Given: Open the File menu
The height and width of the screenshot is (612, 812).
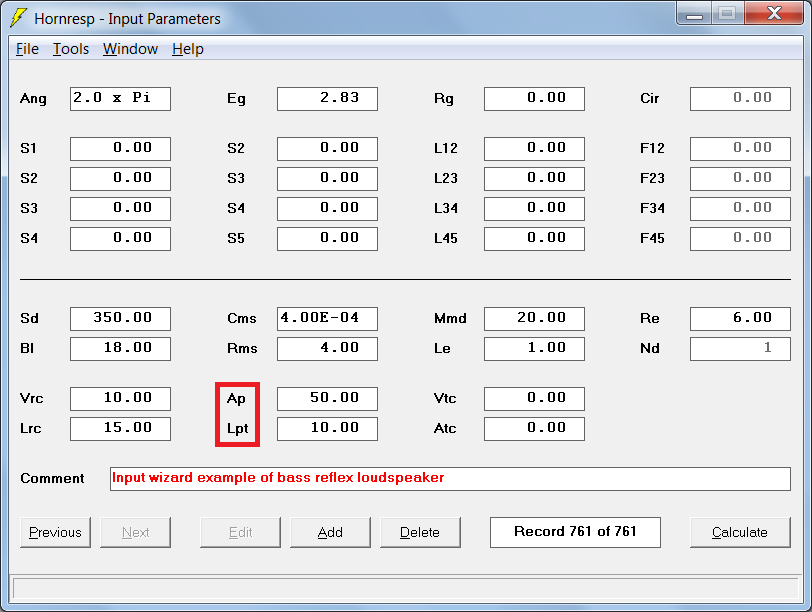Looking at the screenshot, I should (27, 49).
